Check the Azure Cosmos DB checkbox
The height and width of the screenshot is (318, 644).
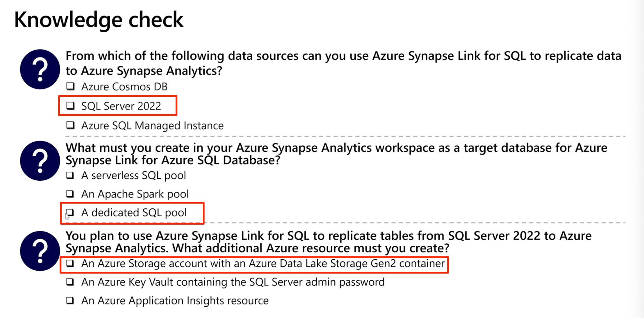pyautogui.click(x=71, y=86)
